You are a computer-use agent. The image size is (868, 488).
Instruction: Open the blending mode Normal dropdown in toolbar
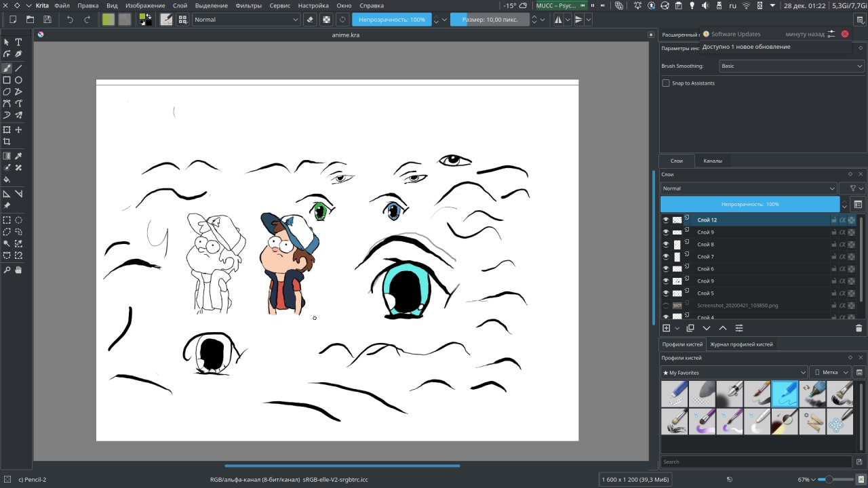(x=245, y=20)
